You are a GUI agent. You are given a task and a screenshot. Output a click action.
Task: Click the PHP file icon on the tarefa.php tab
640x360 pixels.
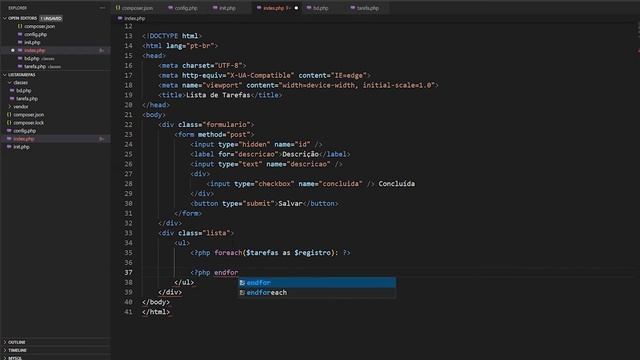pos(353,8)
